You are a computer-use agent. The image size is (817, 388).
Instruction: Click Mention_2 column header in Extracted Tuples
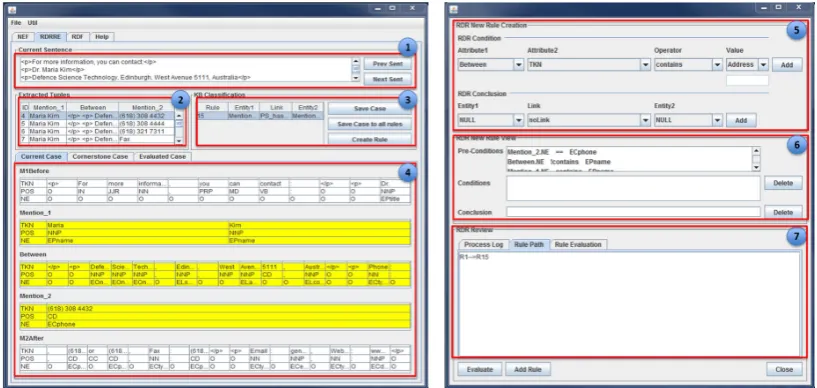click(147, 107)
